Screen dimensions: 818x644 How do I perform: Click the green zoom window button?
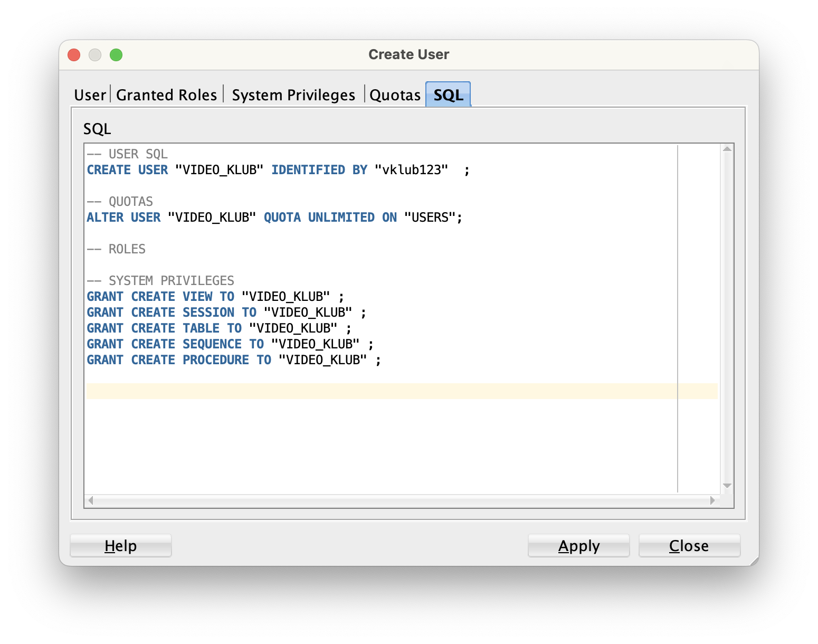tap(116, 55)
